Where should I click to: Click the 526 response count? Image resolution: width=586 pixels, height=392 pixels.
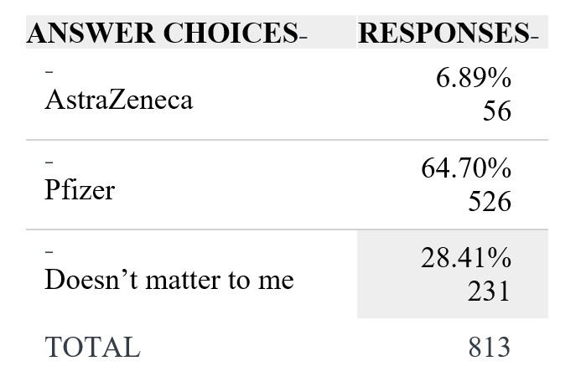[490, 201]
